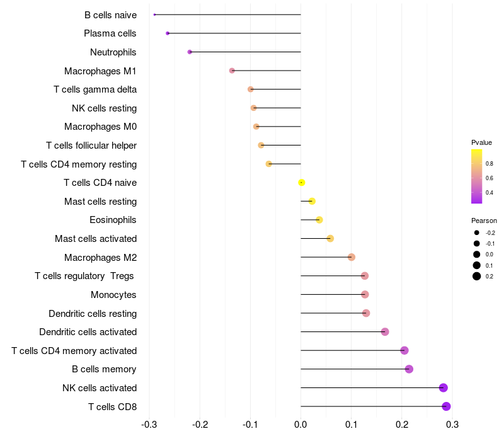Click the Pearson 0.2 legend circle
504x441 pixels.
pyautogui.click(x=476, y=276)
